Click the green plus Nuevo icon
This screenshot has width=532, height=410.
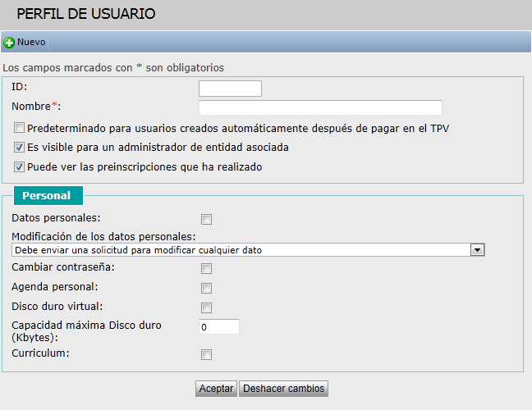point(9,43)
